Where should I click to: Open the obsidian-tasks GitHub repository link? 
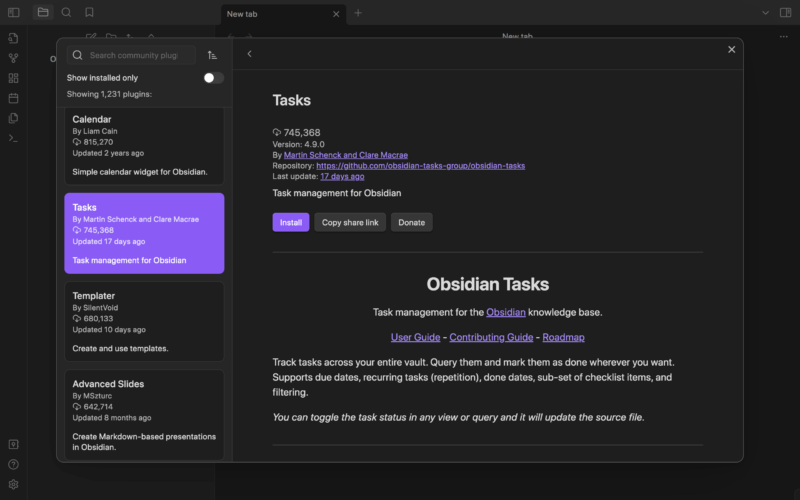coord(420,166)
